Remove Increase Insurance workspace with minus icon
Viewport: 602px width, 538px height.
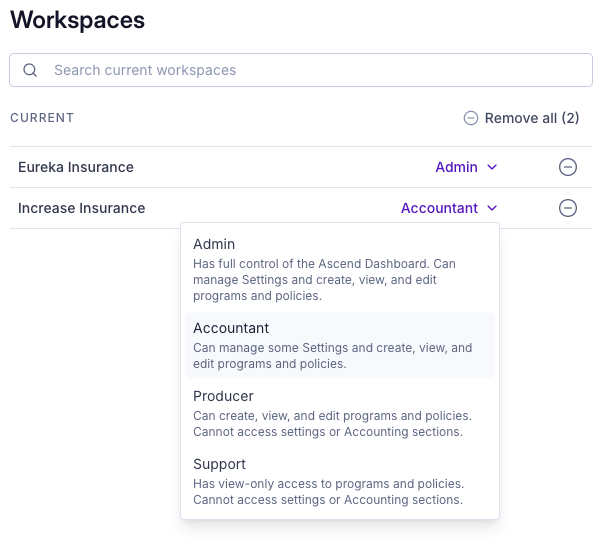567,208
